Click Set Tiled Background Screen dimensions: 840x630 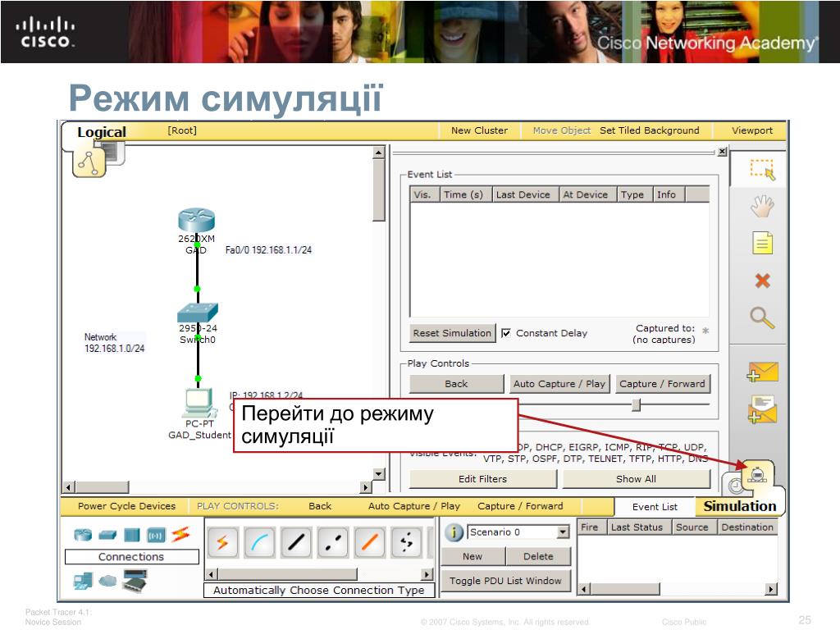click(x=650, y=130)
